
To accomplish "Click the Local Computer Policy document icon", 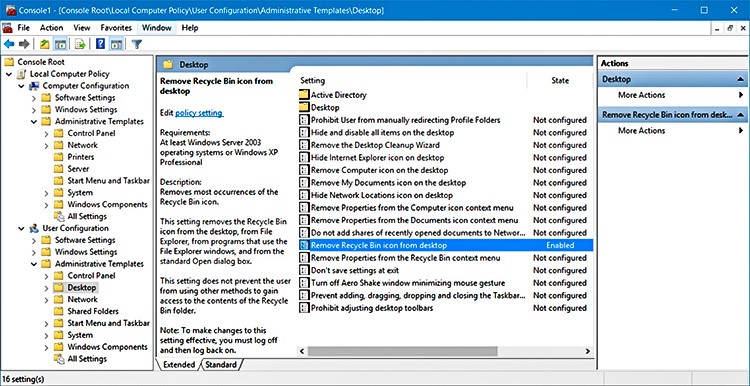I will [22, 74].
